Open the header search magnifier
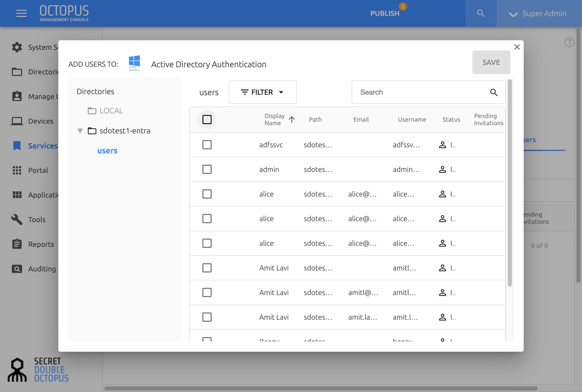Screen dimensions: 582x392 coord(481,13)
